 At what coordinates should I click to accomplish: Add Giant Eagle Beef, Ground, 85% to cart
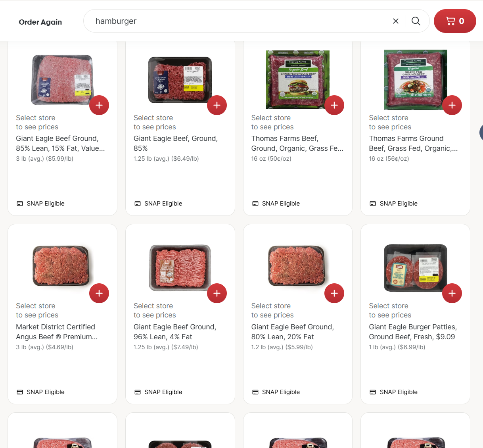pos(217,105)
